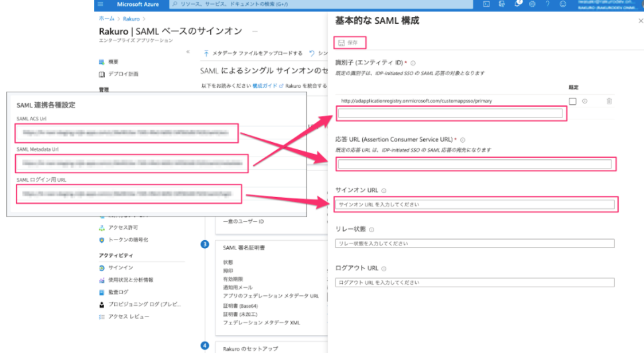Open the Azure hamburger menu
The width and height of the screenshot is (644, 353).
coord(101,4)
